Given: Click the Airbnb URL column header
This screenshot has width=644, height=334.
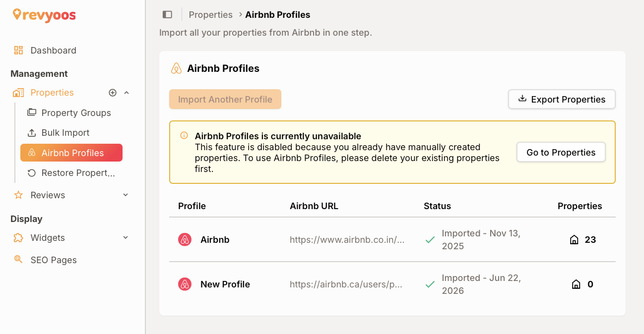Looking at the screenshot, I should (x=314, y=206).
